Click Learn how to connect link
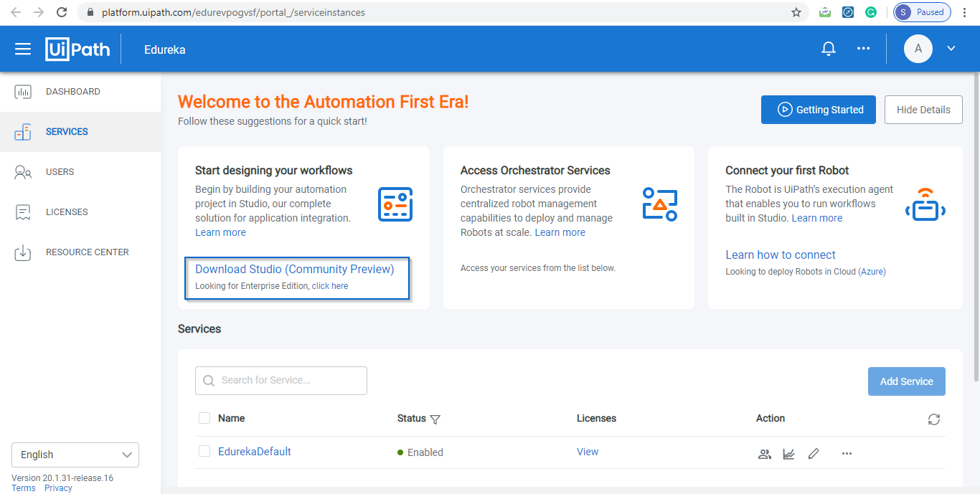980x494 pixels. tap(781, 255)
